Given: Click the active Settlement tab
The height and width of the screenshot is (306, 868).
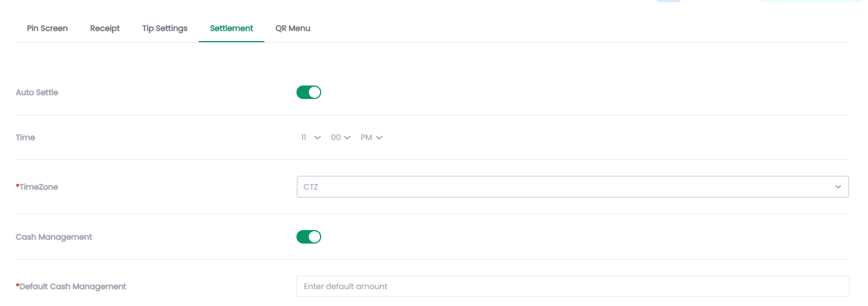Looking at the screenshot, I should [231, 28].
